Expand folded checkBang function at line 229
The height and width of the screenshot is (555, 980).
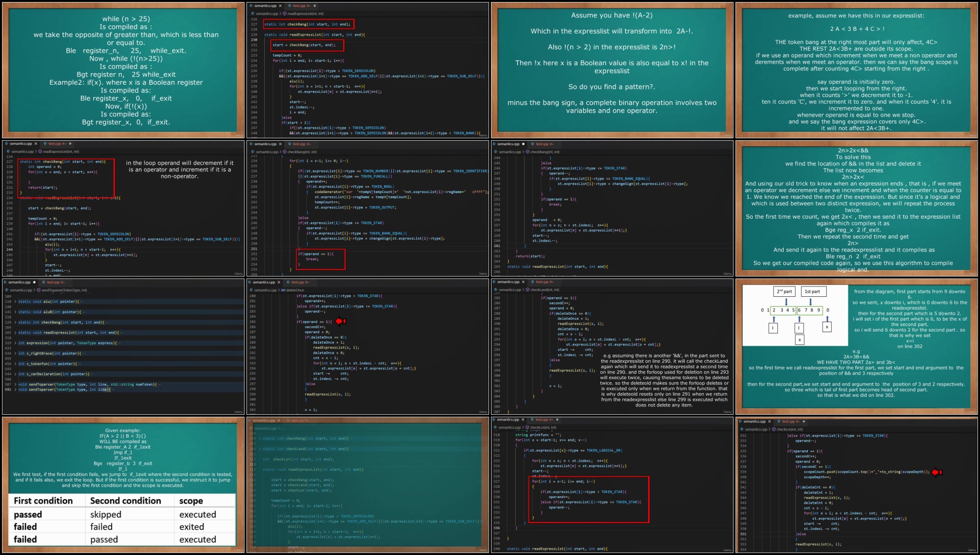(x=16, y=322)
